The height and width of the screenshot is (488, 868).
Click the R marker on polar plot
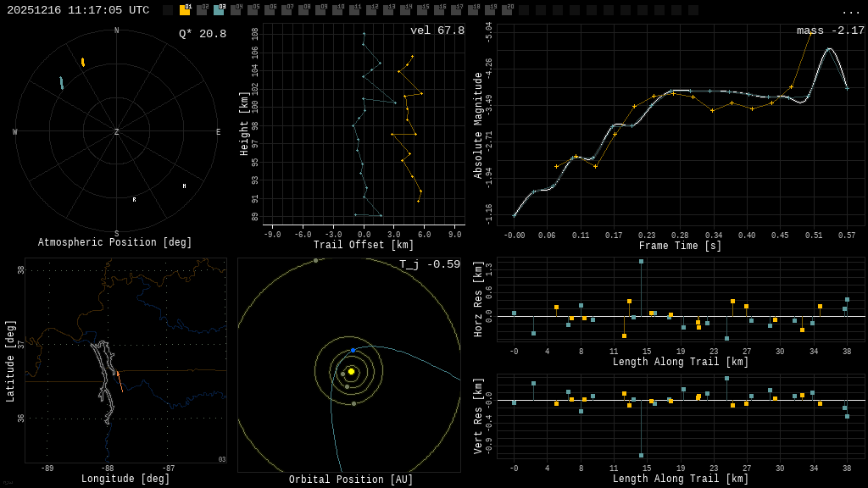[134, 200]
